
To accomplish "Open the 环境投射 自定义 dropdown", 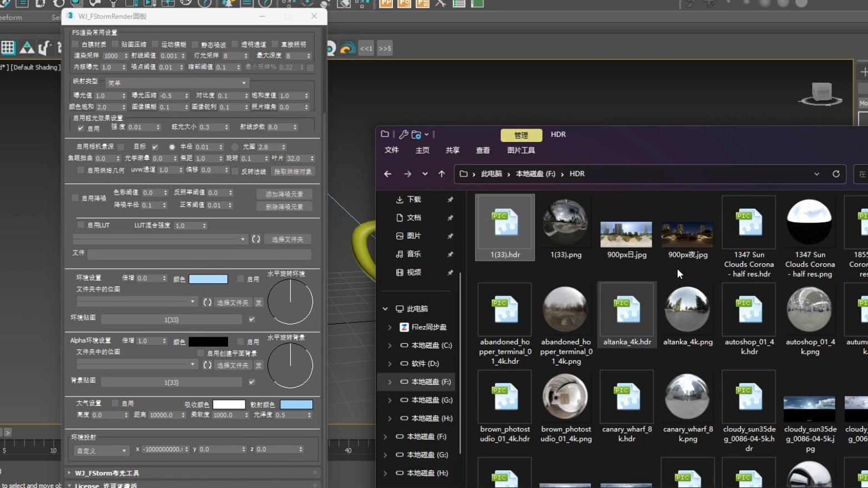I will pos(102,450).
